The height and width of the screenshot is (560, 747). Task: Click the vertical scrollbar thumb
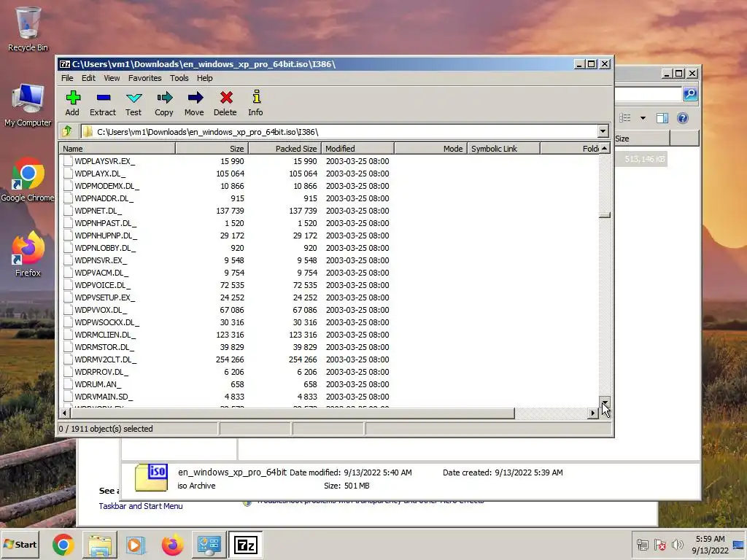pos(605,215)
